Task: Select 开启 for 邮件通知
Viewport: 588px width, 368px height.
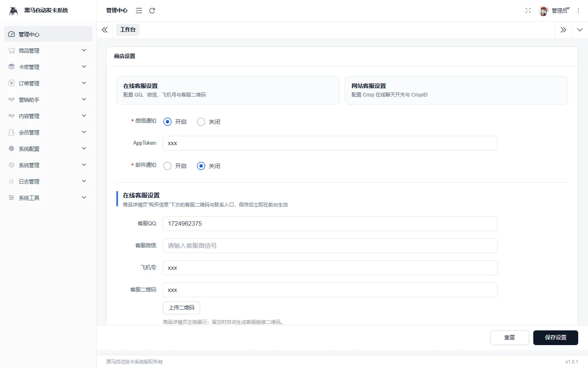Action: tap(167, 166)
